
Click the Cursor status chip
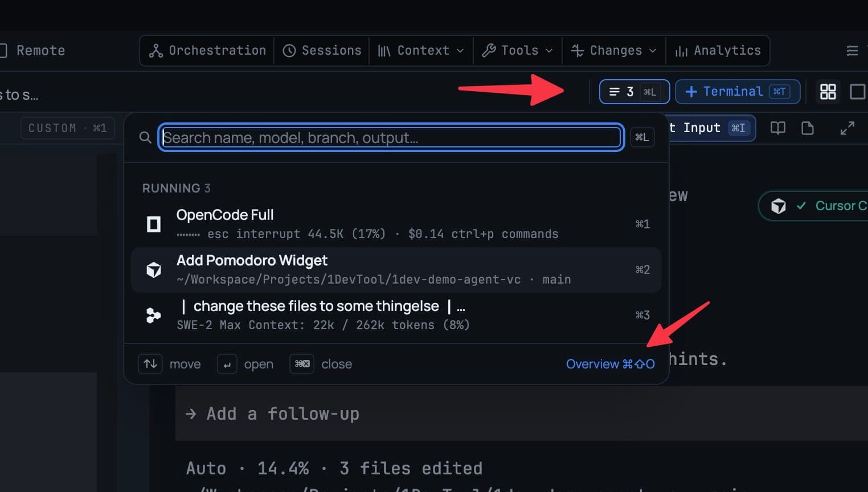pos(814,206)
